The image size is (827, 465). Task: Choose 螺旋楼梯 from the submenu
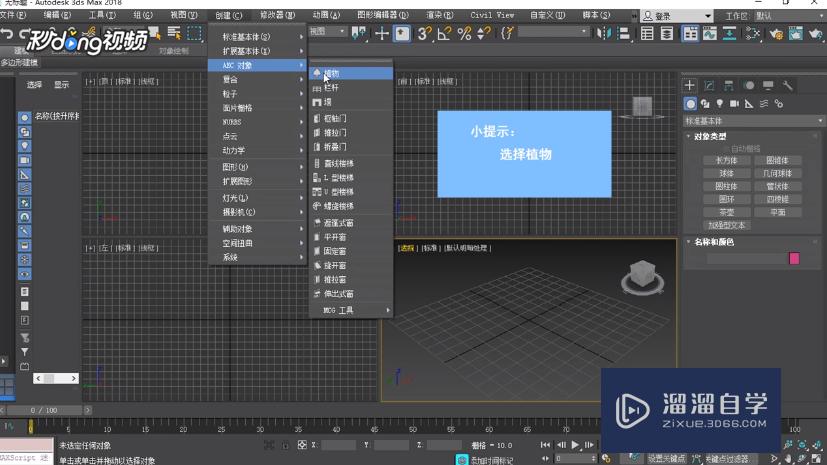(x=338, y=206)
